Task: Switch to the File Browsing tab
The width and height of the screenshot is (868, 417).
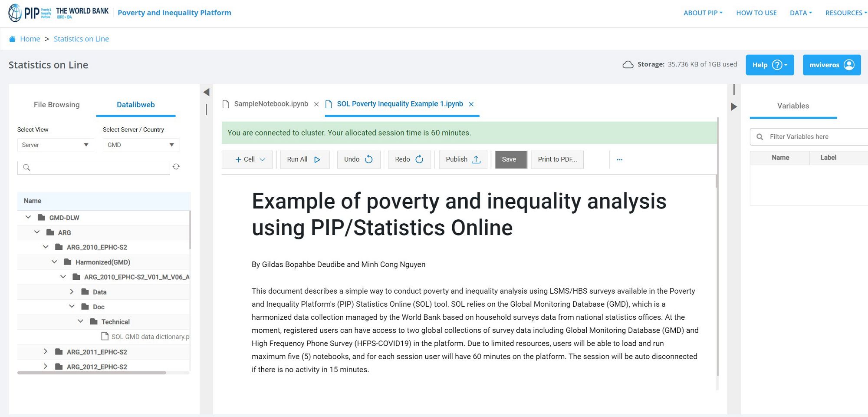Action: pos(56,105)
